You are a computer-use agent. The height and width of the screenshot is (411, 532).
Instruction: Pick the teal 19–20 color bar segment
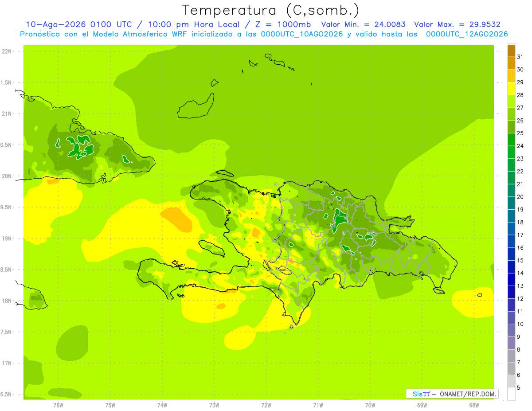511,203
